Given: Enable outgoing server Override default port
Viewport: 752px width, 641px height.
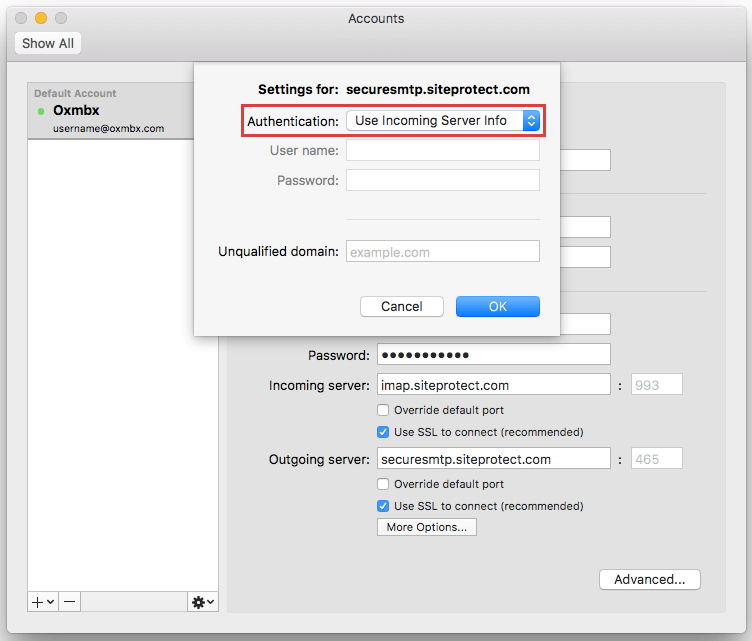Looking at the screenshot, I should pos(383,484).
